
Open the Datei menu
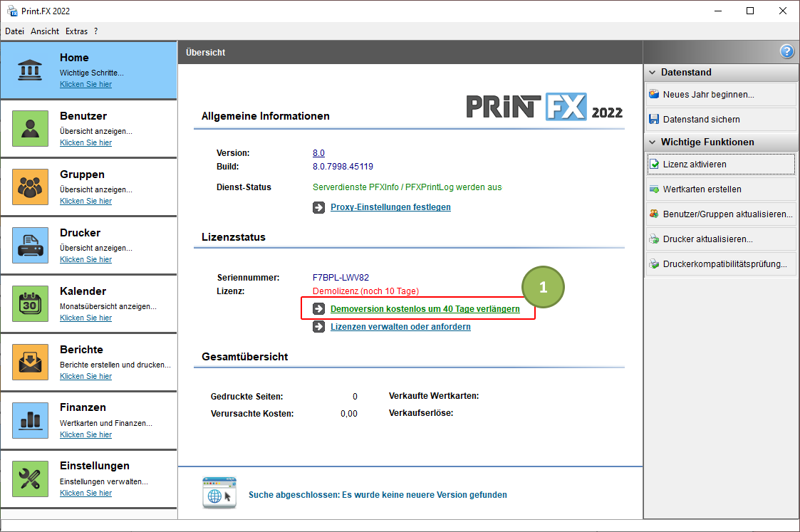click(x=15, y=31)
